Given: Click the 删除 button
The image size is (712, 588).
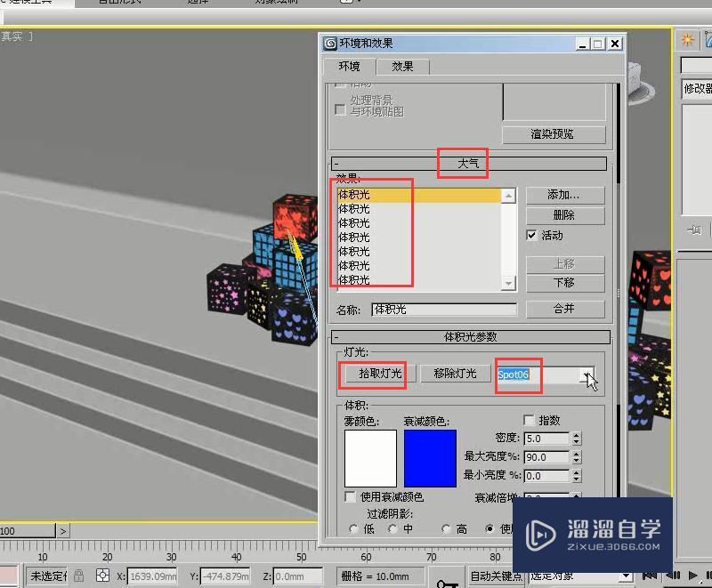Looking at the screenshot, I should (565, 215).
